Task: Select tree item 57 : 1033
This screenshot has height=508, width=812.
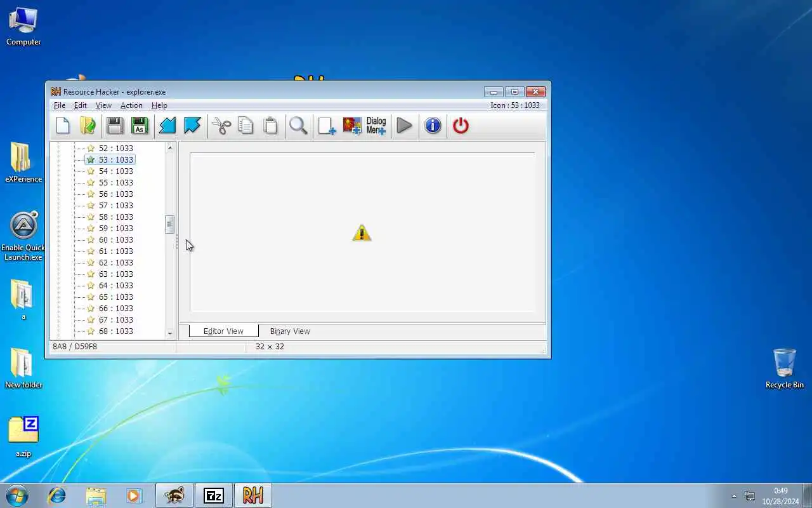Action: click(115, 205)
